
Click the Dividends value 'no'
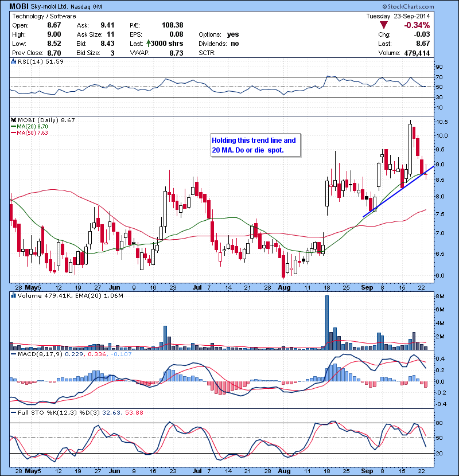tap(235, 44)
